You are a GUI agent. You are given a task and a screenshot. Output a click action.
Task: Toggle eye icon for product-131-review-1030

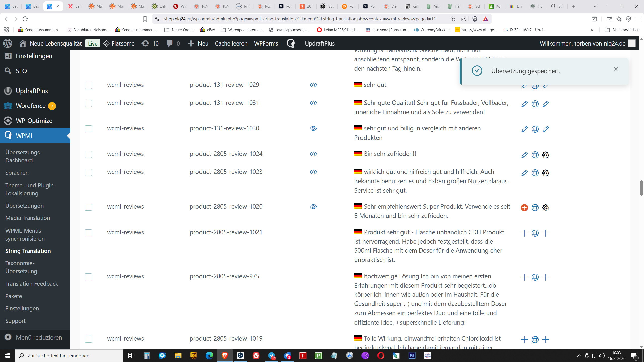tap(313, 128)
